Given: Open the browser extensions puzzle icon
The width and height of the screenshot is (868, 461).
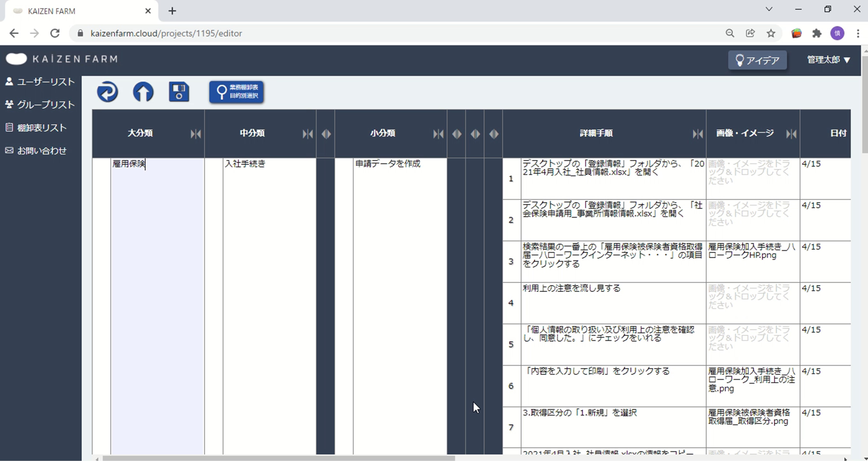Looking at the screenshot, I should coord(817,33).
